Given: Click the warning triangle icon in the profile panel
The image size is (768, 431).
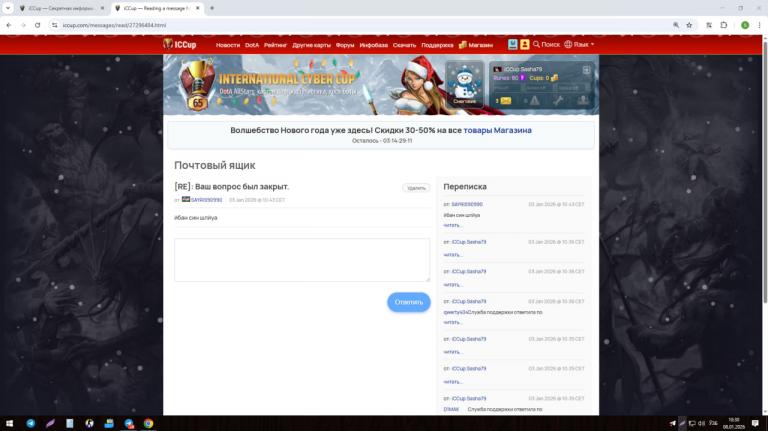Looking at the screenshot, I should pos(534,100).
